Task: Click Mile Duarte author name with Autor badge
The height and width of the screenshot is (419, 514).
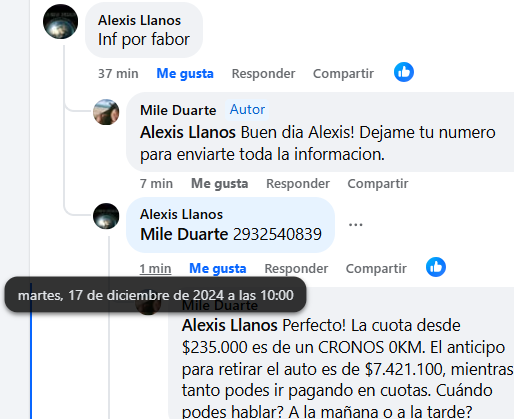Action: click(178, 110)
